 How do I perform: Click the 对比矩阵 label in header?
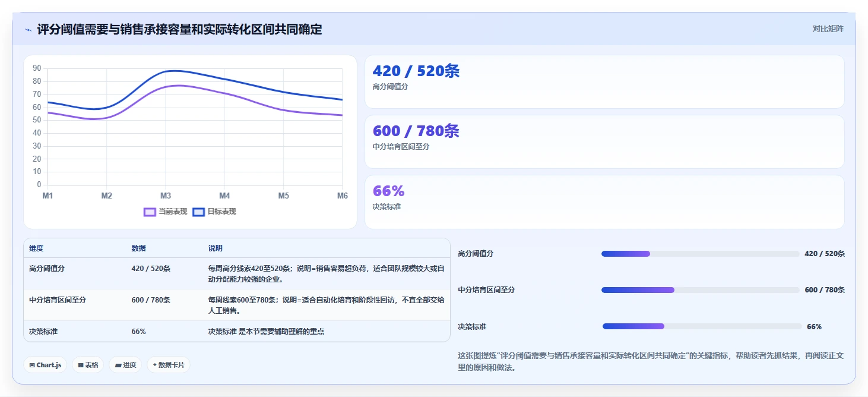[x=828, y=29]
